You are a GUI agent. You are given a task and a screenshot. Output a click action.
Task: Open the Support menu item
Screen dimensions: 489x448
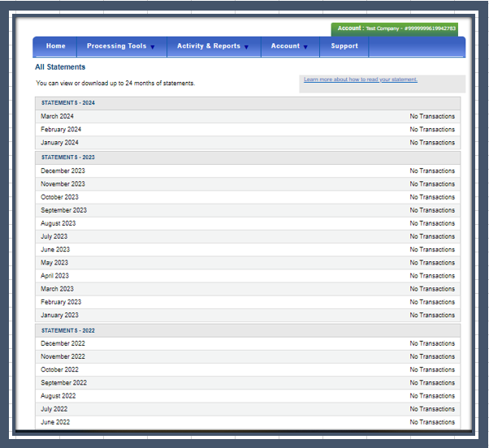click(x=344, y=46)
